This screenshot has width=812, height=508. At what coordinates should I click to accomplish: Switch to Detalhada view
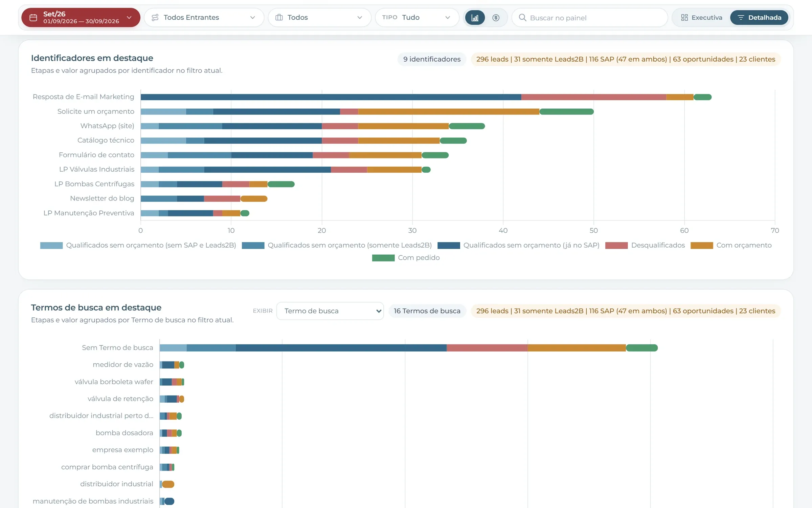click(x=759, y=18)
